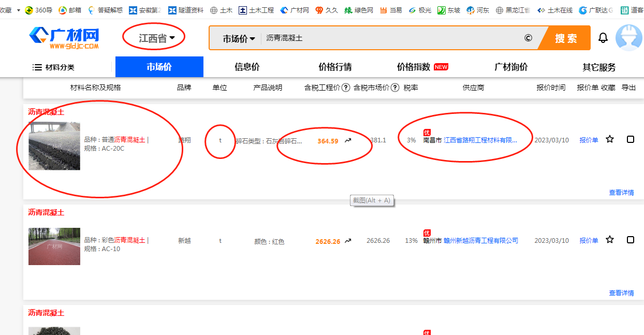
Task: Open the 土木在线 bookmark
Action: click(x=554, y=10)
